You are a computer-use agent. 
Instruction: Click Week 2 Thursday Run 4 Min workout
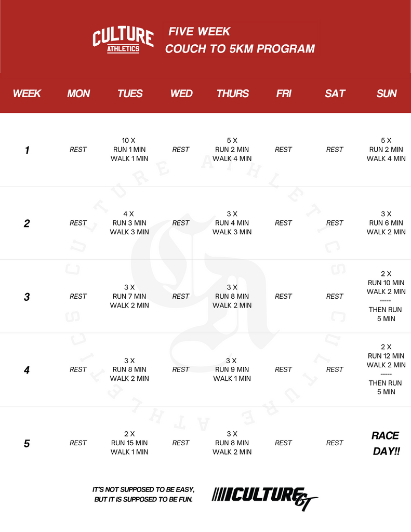point(232,223)
